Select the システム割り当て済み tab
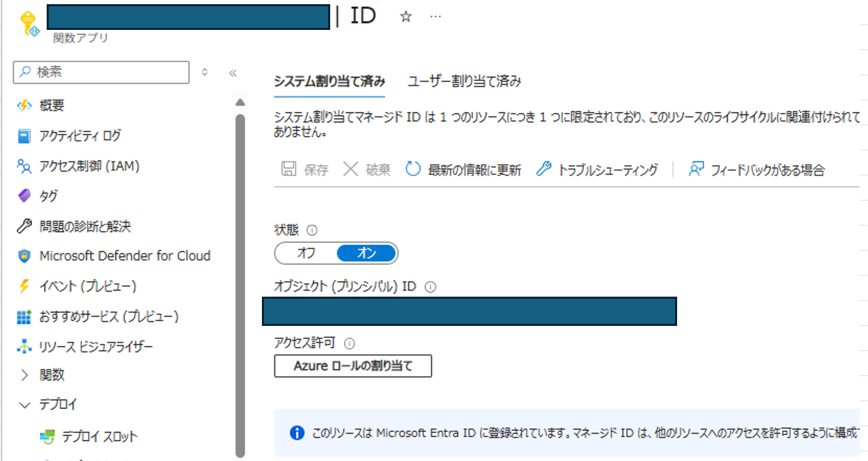 coord(330,81)
